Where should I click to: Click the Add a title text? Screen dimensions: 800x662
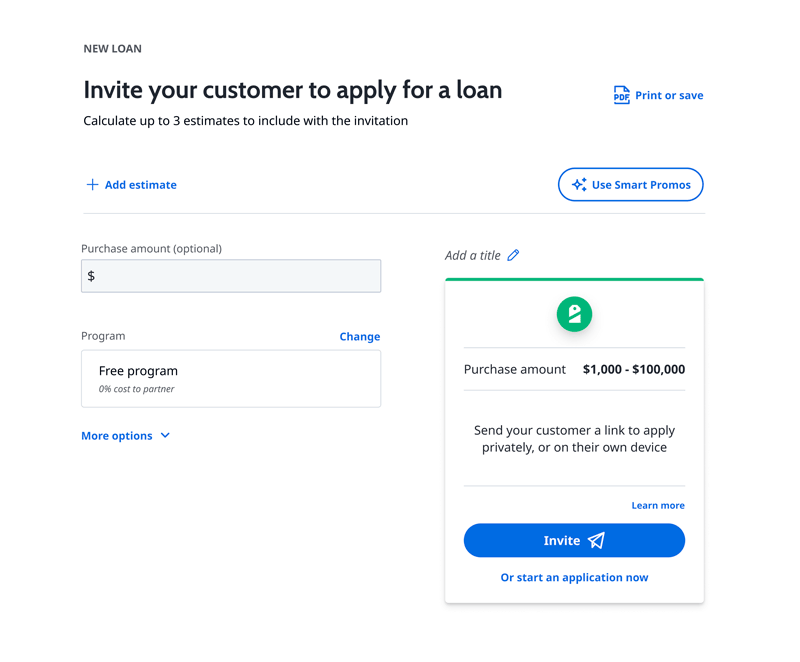click(x=473, y=255)
